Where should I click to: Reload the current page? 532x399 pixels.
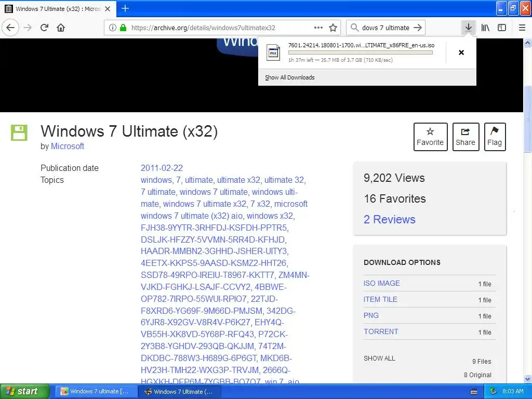tap(45, 28)
